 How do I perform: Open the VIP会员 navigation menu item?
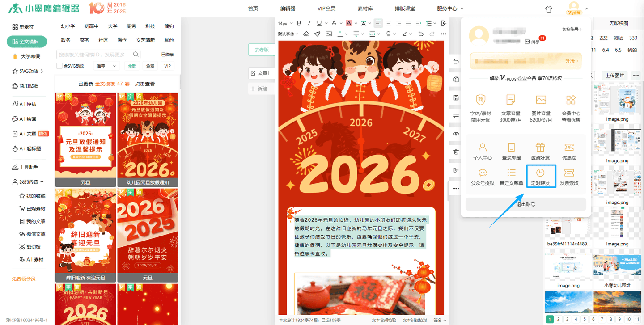coord(326,8)
